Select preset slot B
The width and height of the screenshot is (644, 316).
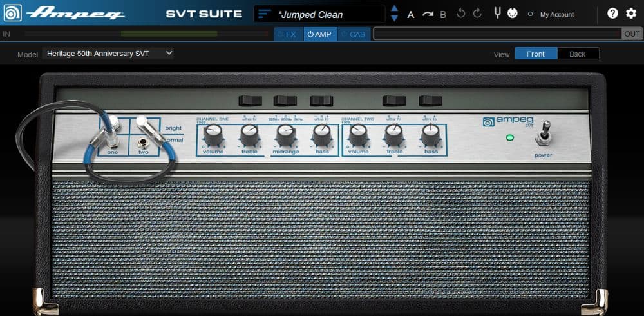(x=443, y=15)
